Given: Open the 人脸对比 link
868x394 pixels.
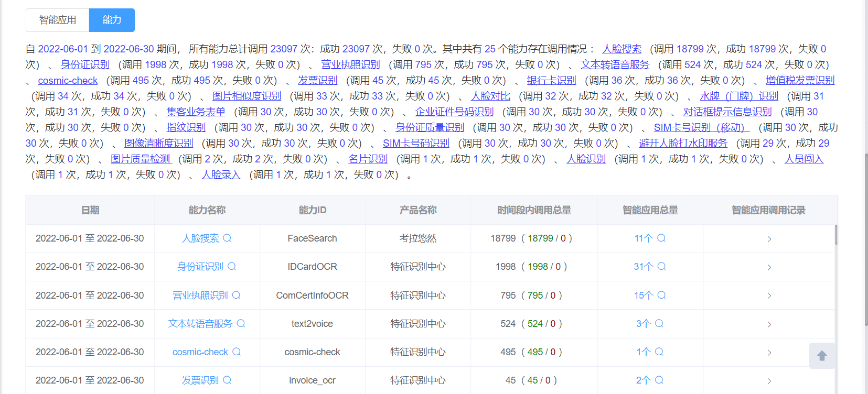Looking at the screenshot, I should tap(490, 96).
